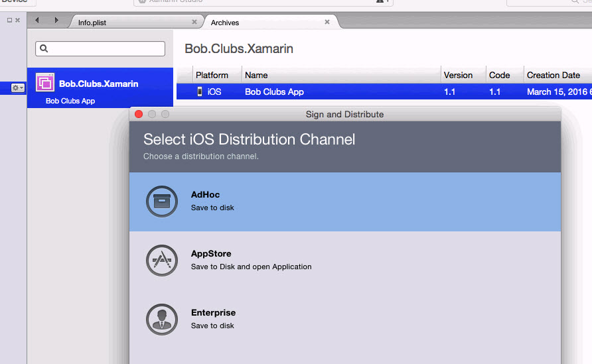This screenshot has width=592, height=364.
Task: Navigate forward with the right arrow
Action: pyautogui.click(x=56, y=20)
